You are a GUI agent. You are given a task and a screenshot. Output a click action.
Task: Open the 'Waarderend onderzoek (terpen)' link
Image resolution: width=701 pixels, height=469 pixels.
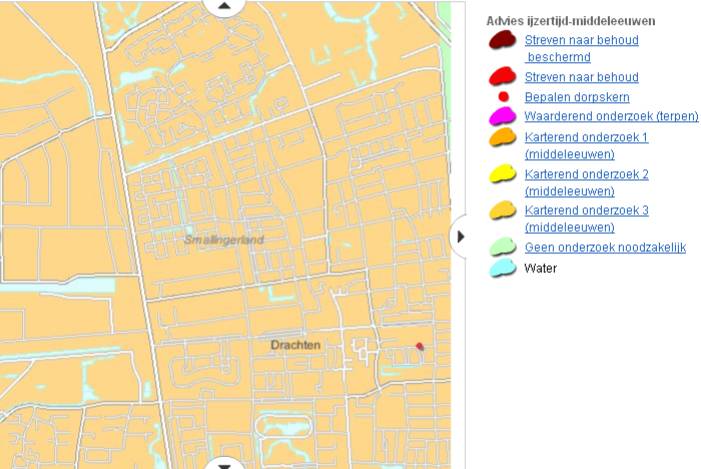click(x=611, y=116)
